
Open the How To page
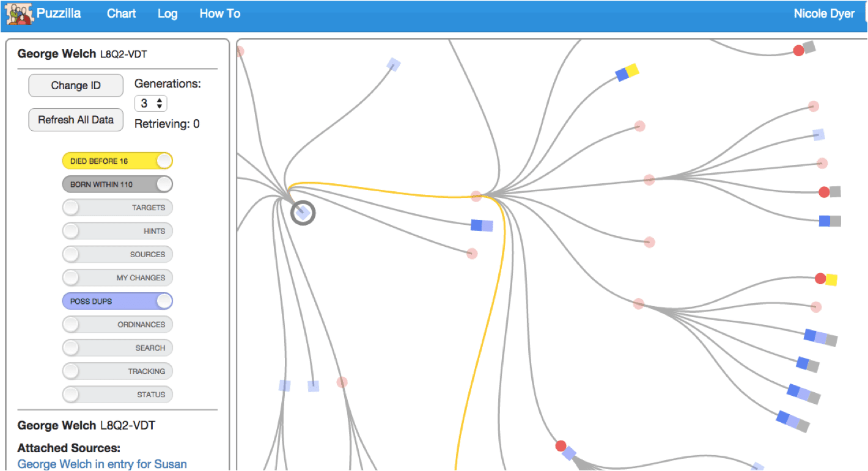(x=219, y=13)
